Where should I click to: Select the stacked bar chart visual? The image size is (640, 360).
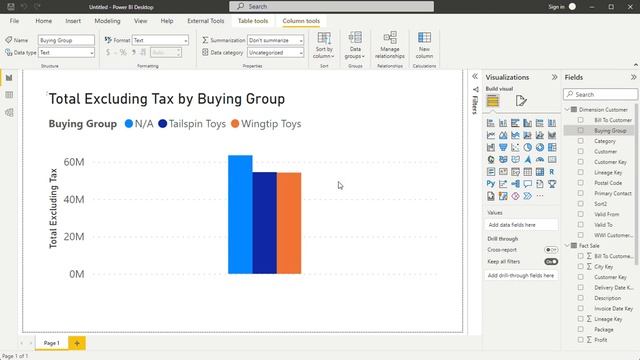click(491, 123)
